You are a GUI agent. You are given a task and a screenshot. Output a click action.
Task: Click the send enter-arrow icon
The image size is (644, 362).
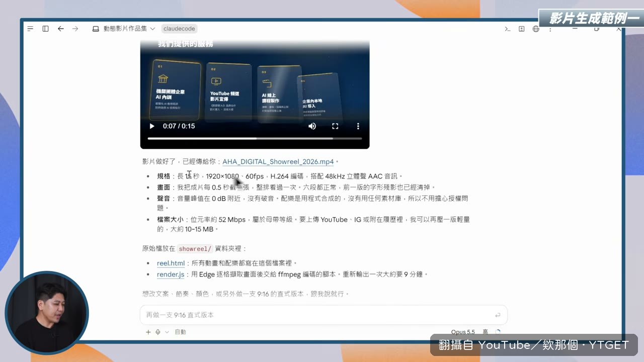coord(498,315)
